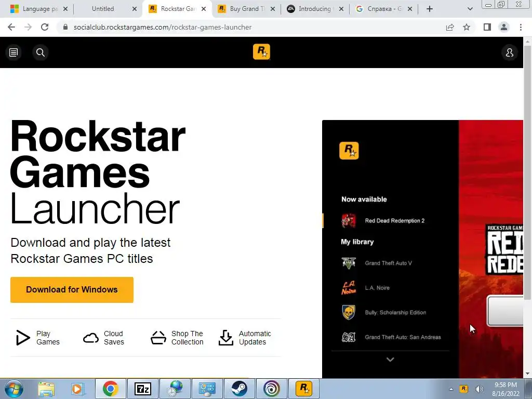The width and height of the screenshot is (532, 399).
Task: Select Grand Theft Auto: San Andreas text
Action: [403, 337]
